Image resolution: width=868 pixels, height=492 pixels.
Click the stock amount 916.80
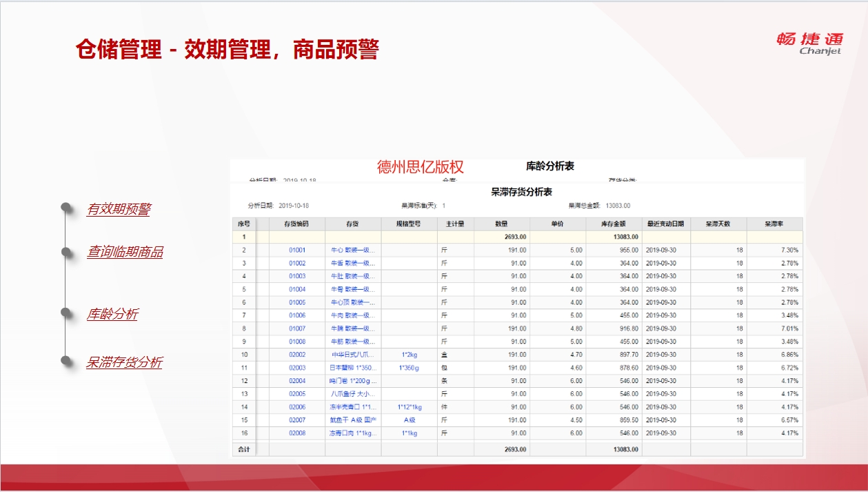tap(628, 328)
